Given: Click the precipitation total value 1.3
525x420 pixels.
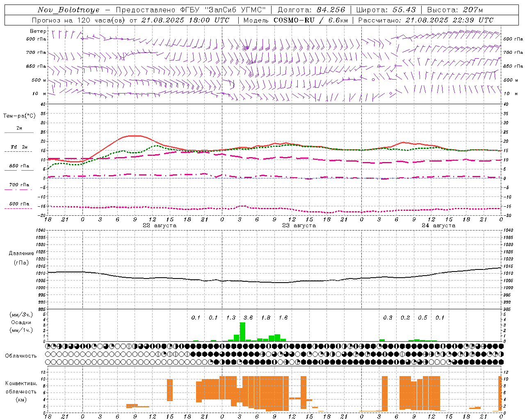Looking at the screenshot, I should (x=231, y=318).
